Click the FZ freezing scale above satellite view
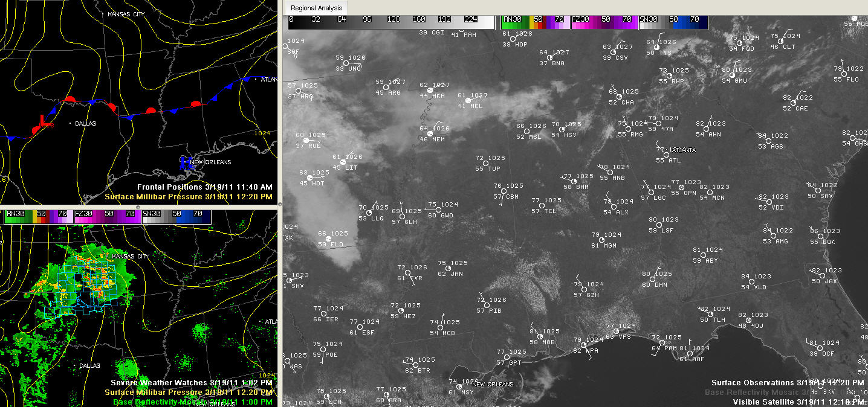This screenshot has height=407, width=868. point(604,22)
